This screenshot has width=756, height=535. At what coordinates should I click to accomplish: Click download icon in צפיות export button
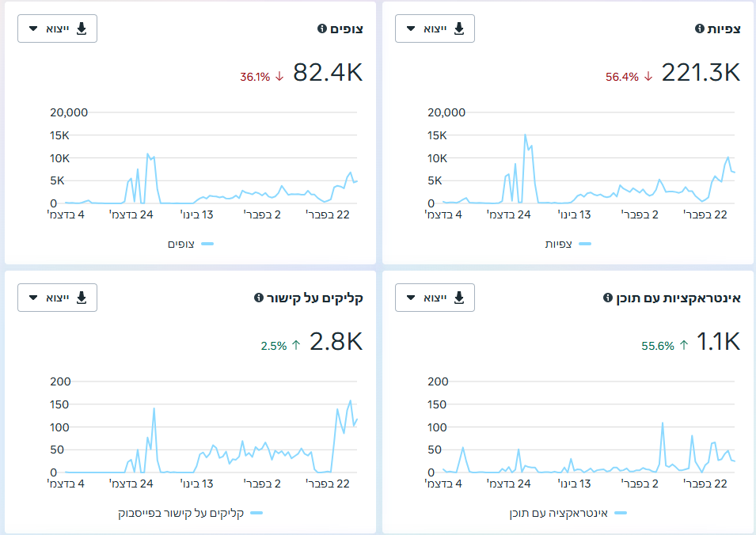(x=459, y=29)
